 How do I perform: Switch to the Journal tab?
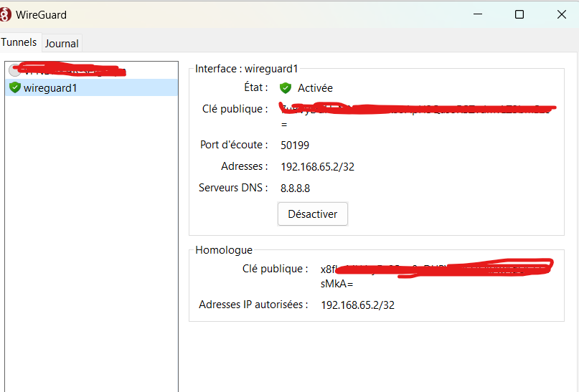pyautogui.click(x=62, y=44)
